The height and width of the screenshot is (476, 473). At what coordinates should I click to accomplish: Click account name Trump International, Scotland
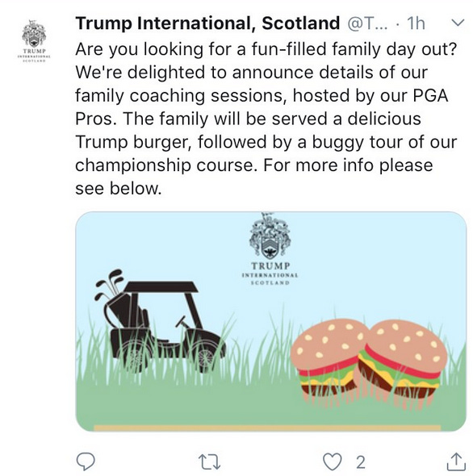click(x=207, y=23)
